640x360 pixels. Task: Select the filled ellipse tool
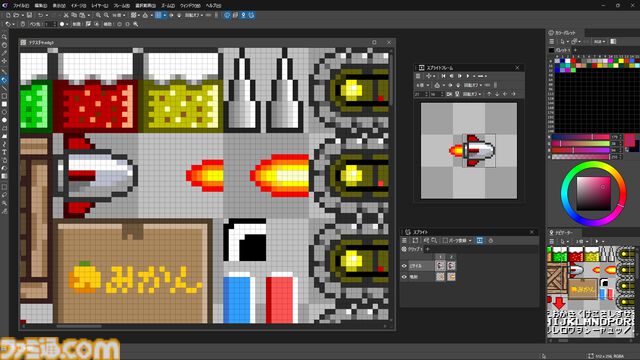click(x=4, y=120)
